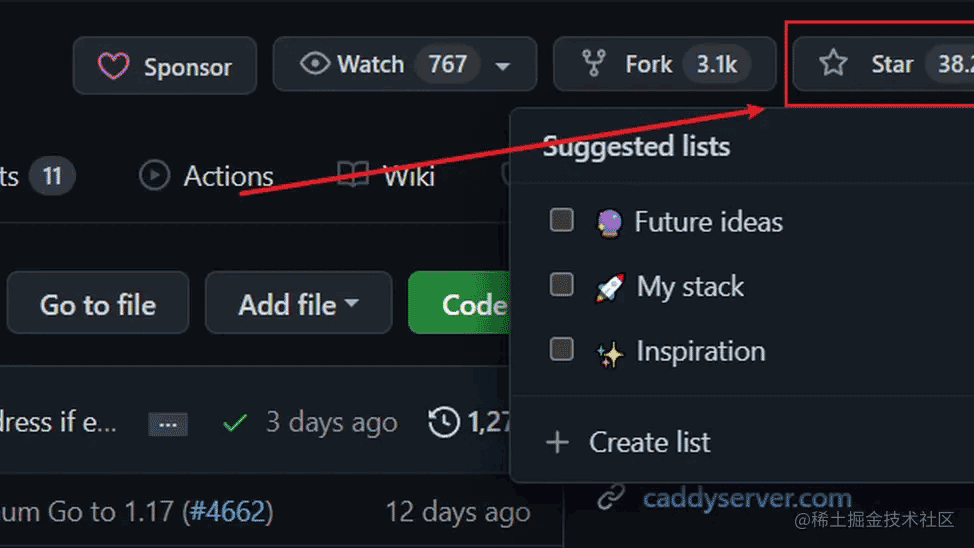
Task: Open the Actions tab
Action: pos(227,177)
